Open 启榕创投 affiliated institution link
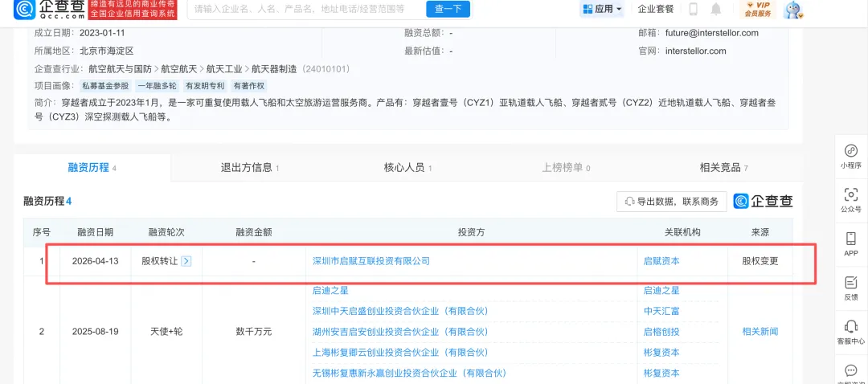 coord(661,332)
